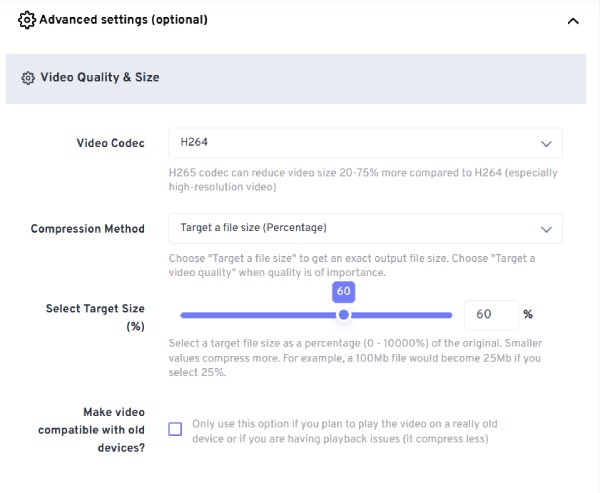Open the Compression Method dropdown
600x493 pixels.
[365, 229]
